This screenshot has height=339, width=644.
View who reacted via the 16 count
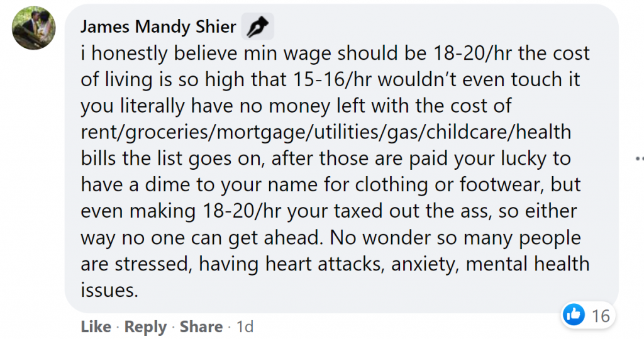coord(601,315)
